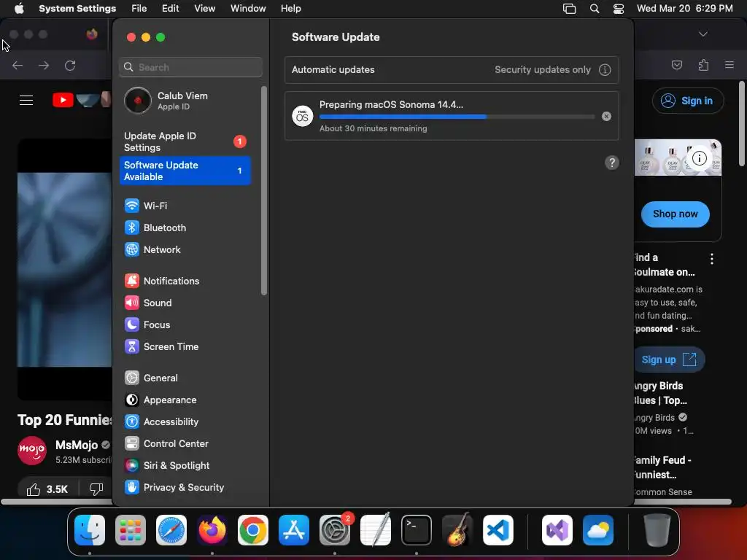Click the Pocket icon in Firefox toolbar
The width and height of the screenshot is (747, 560).
(x=677, y=65)
